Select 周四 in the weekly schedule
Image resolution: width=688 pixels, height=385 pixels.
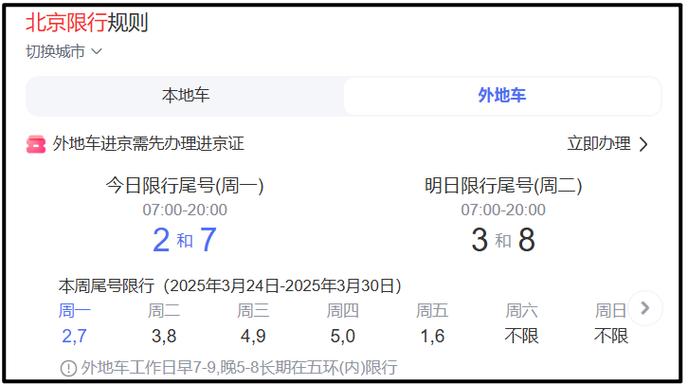(343, 311)
